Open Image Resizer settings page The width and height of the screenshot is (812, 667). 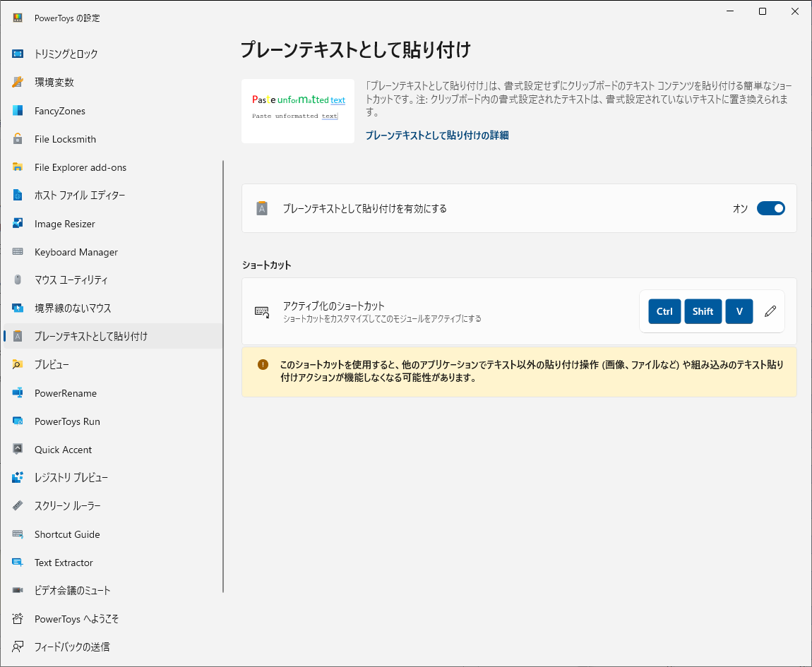(113, 223)
